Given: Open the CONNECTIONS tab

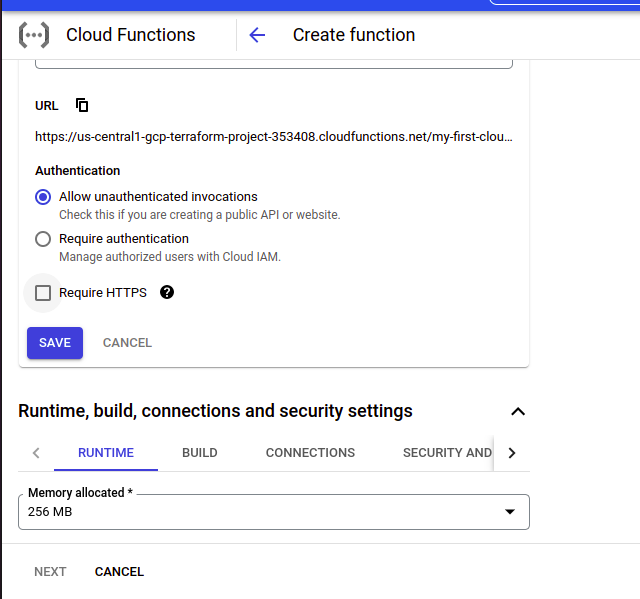Looking at the screenshot, I should coord(310,453).
